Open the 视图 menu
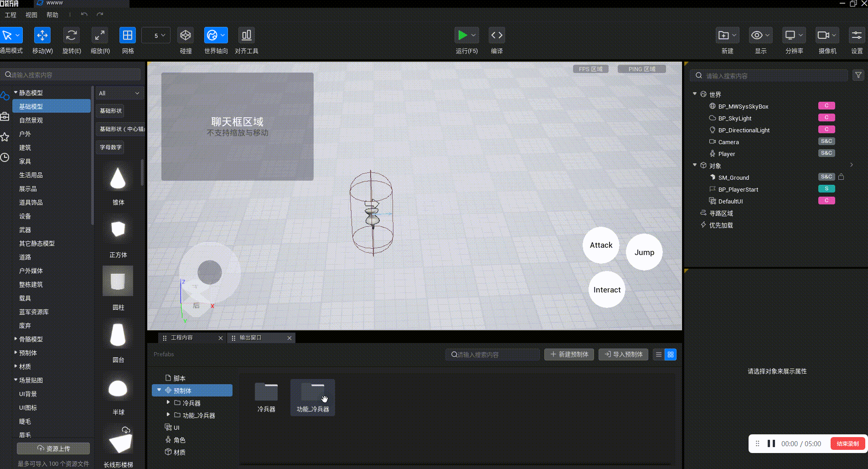 pyautogui.click(x=31, y=15)
